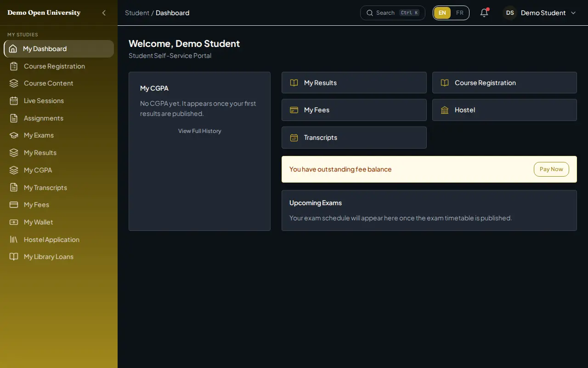Click the My Library Loans book icon
Screen dimensions: 588x368
(14, 257)
